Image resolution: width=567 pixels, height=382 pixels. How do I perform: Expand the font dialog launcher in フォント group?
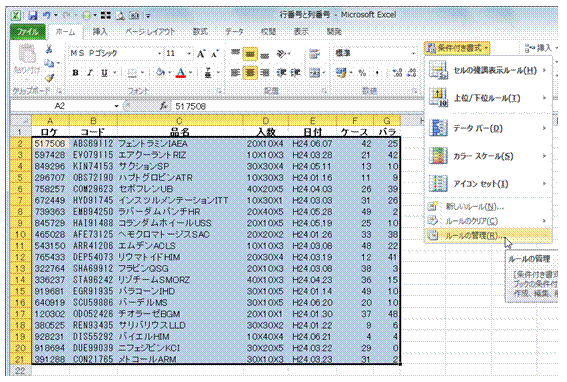tap(218, 91)
